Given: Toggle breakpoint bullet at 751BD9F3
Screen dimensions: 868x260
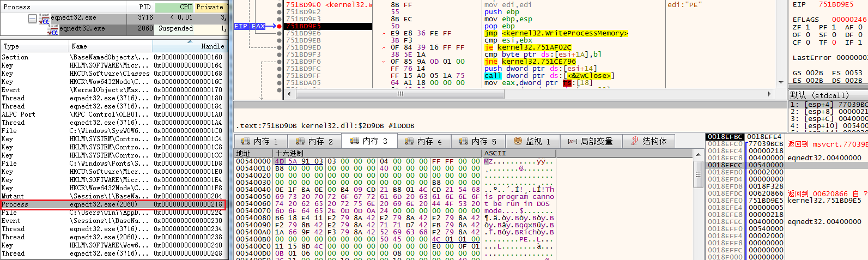Looking at the screenshot, I should pyautogui.click(x=280, y=55).
